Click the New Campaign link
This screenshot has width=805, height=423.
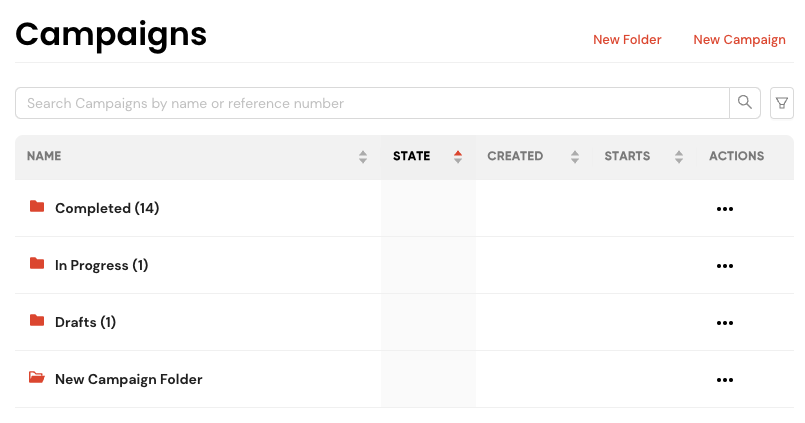[739, 40]
